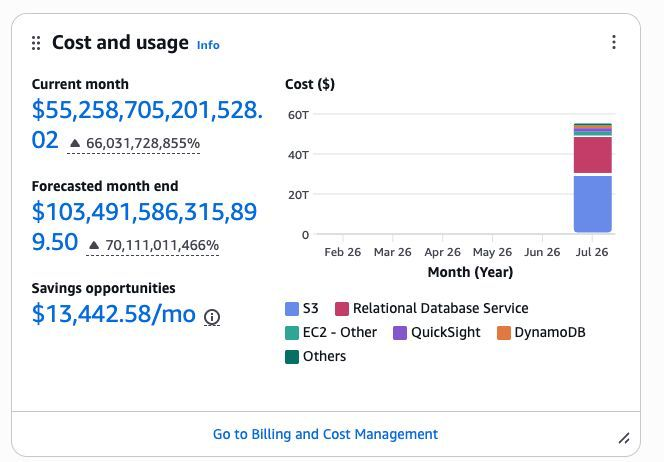
Task: Click the S3 legend color swatch
Action: (292, 309)
